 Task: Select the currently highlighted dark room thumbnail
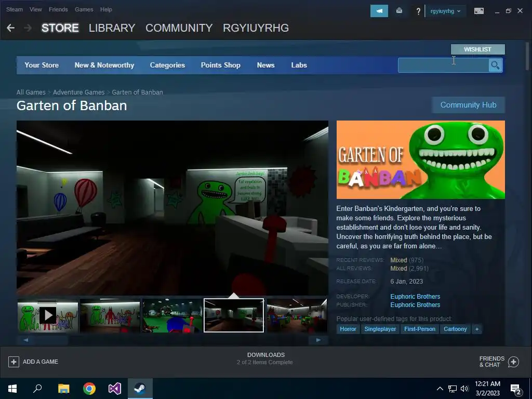coord(234,315)
